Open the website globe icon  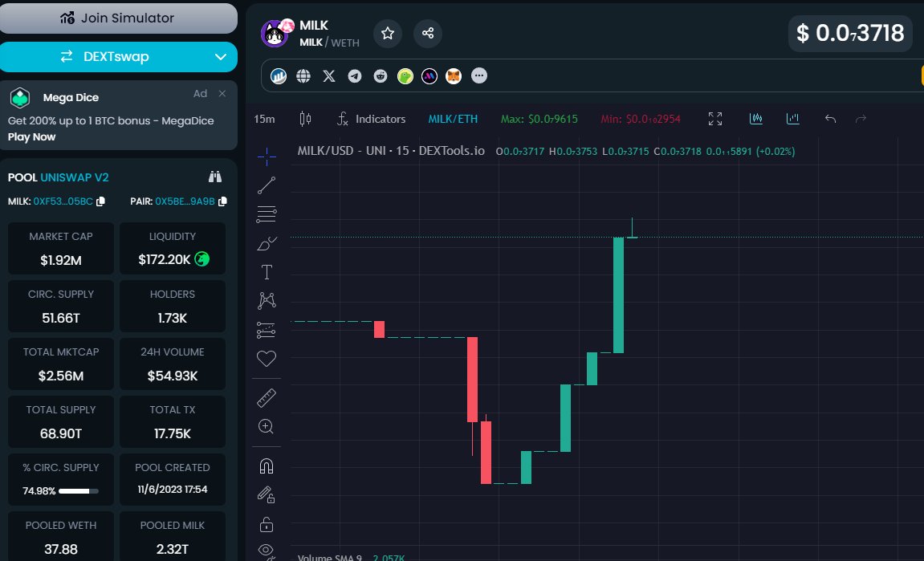[303, 76]
